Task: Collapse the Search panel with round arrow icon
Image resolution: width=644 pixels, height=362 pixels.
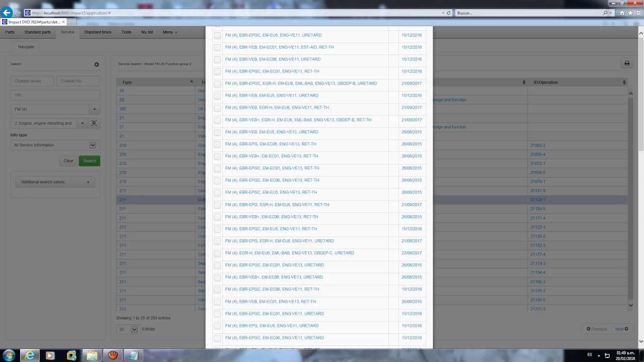Action: click(97, 64)
